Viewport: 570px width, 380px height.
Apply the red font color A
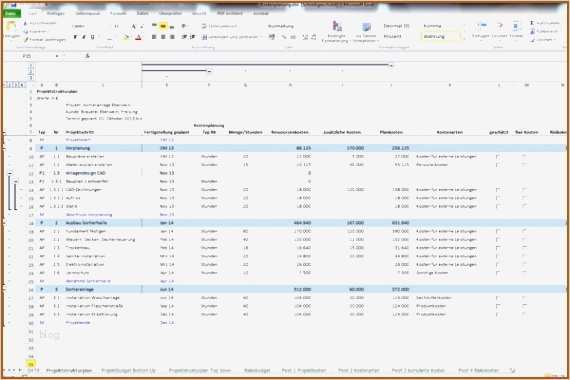pyautogui.click(x=138, y=37)
